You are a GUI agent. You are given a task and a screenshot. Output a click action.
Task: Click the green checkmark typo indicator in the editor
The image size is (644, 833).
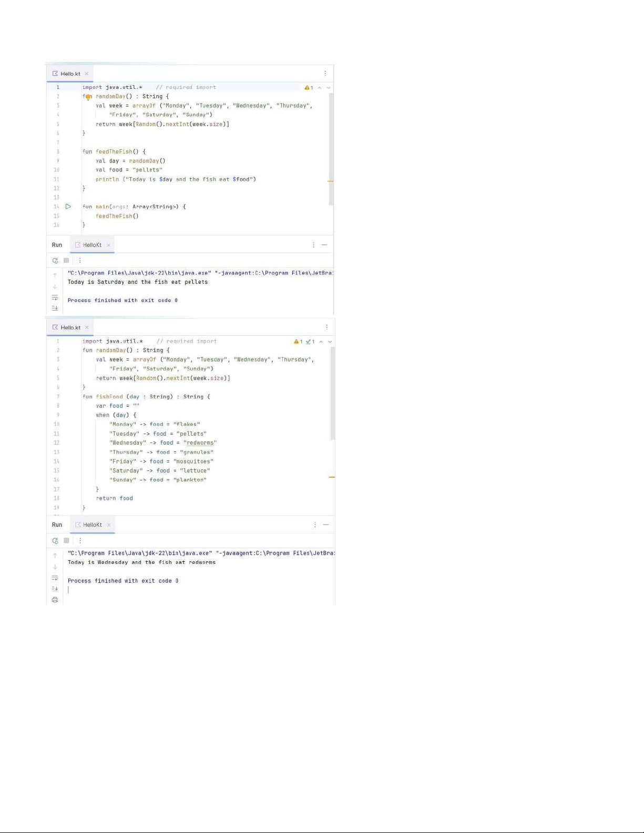point(310,342)
